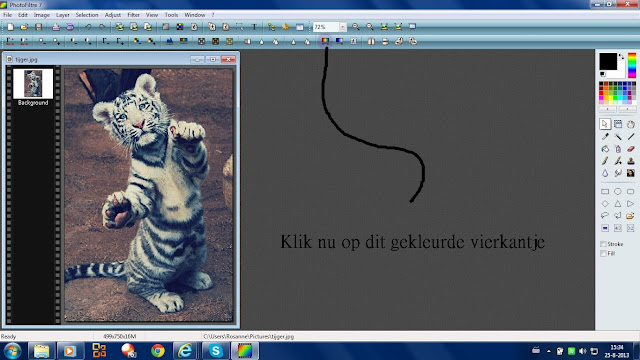The height and width of the screenshot is (360, 640).
Task: Select the Magic Wand tool
Action: [x=618, y=136]
